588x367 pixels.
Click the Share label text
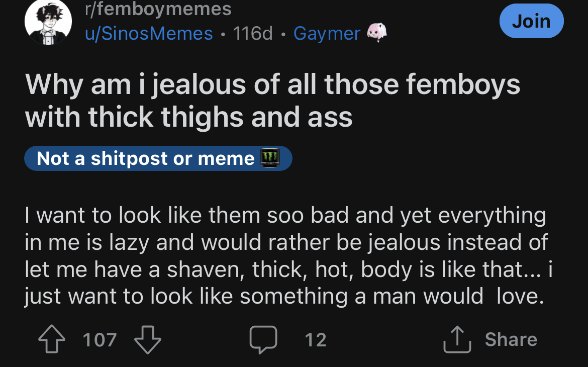(511, 339)
